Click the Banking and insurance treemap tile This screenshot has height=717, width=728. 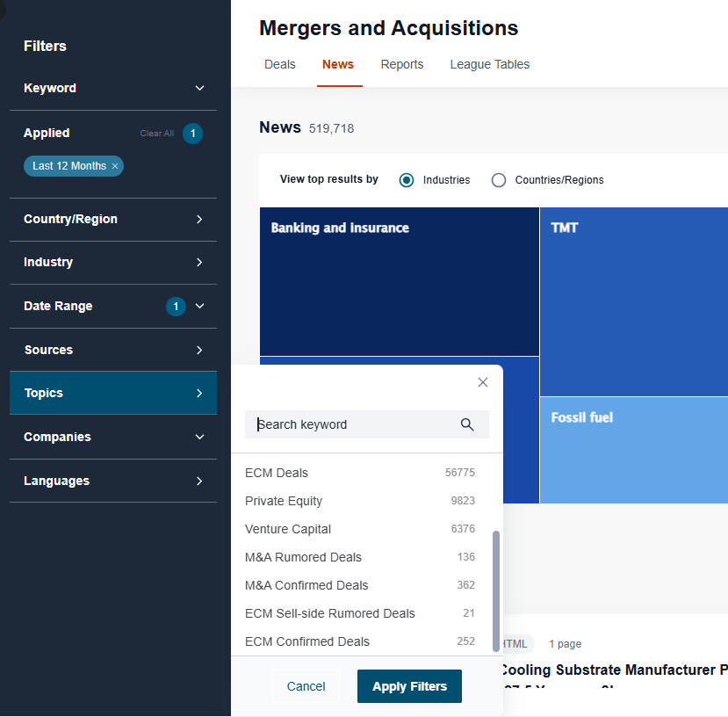pos(400,281)
